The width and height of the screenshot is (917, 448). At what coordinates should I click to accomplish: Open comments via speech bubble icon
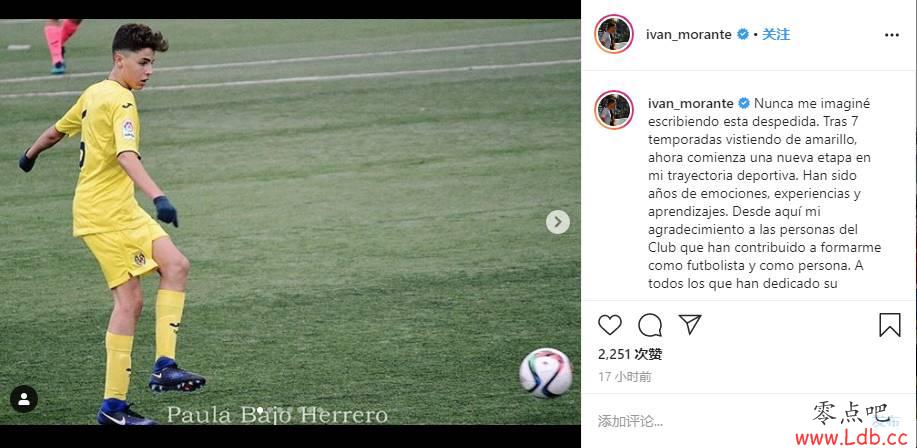pos(650,325)
